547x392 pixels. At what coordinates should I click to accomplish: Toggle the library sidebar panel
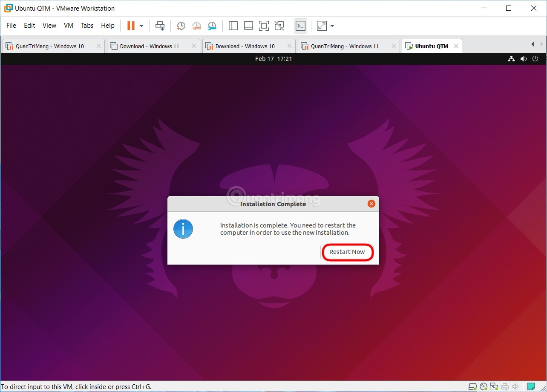pos(233,26)
